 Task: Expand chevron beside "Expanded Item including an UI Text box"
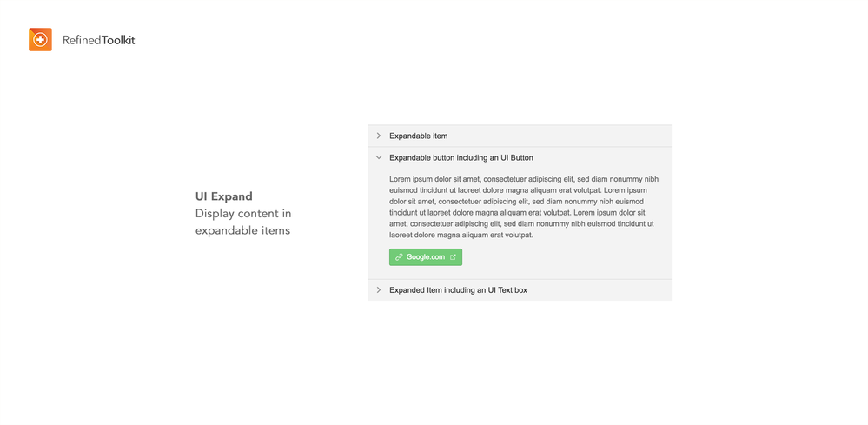(379, 290)
